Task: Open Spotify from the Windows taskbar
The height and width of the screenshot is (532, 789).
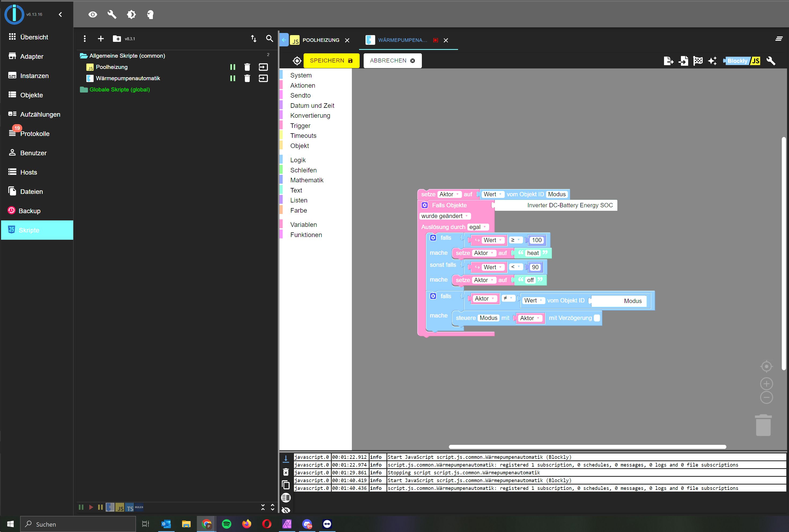Action: pyautogui.click(x=226, y=524)
